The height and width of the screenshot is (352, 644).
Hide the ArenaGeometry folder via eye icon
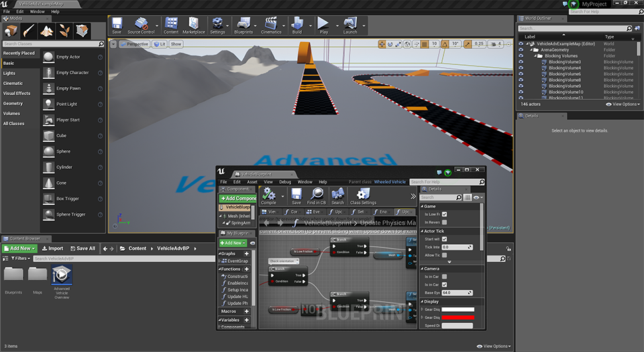(x=521, y=50)
